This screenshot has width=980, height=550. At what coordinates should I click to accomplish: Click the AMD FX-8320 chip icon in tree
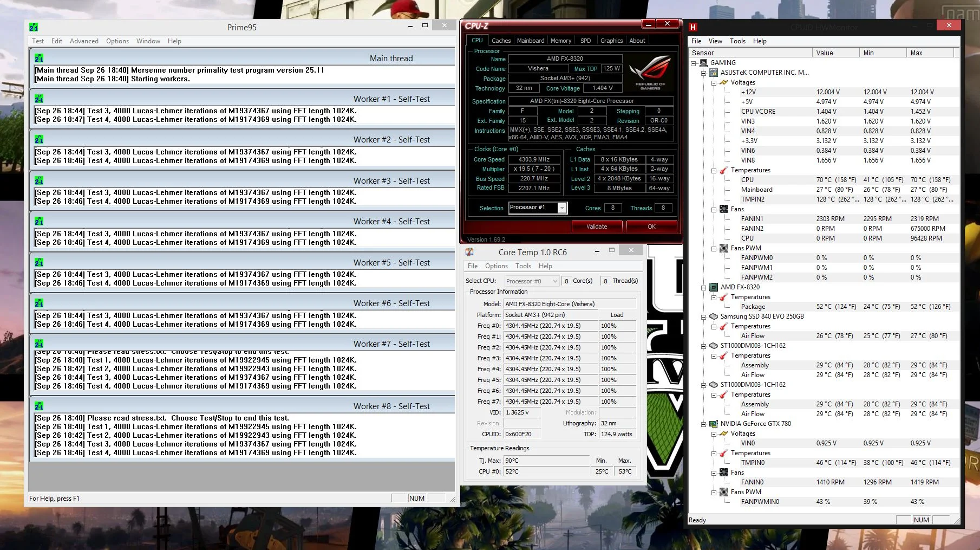[714, 287]
